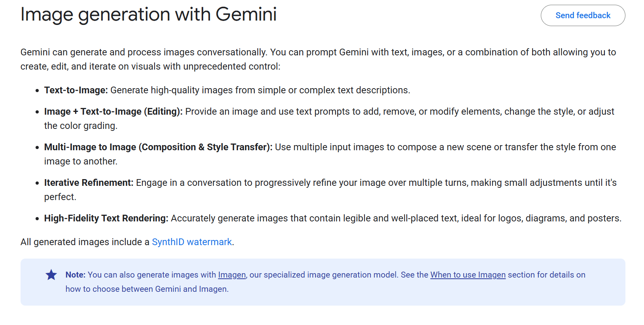Viewport: 644px width, 325px height.
Task: Click the star icon in the note box
Action: pos(51,275)
